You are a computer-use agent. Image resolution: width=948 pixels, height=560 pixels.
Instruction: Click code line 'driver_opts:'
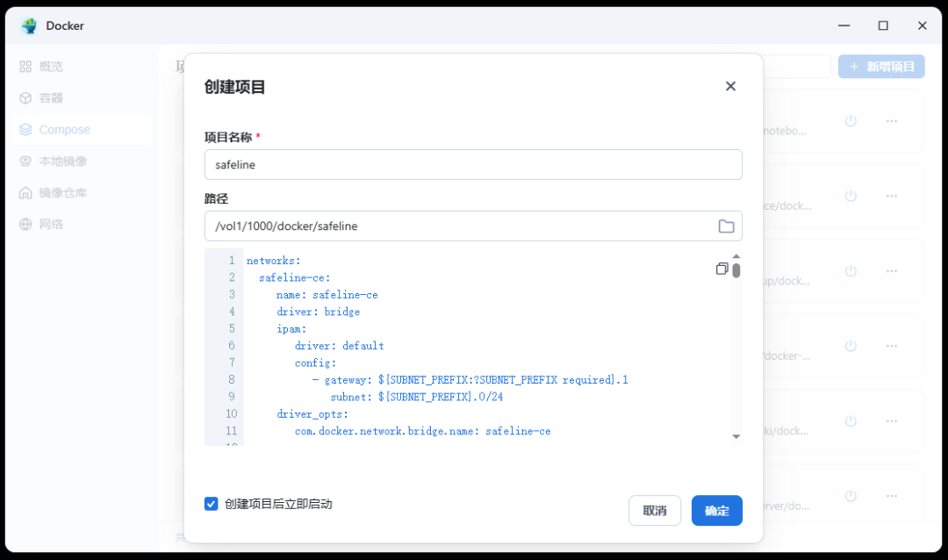[312, 414]
